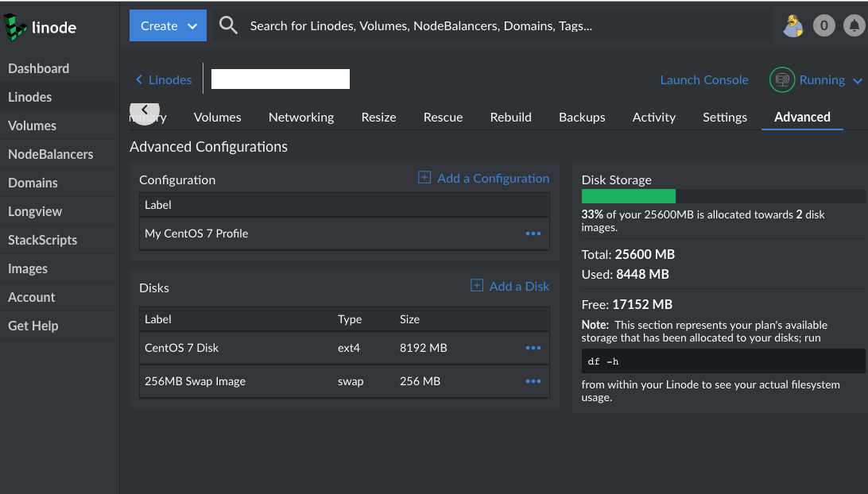Click the swap type cell

tap(351, 381)
